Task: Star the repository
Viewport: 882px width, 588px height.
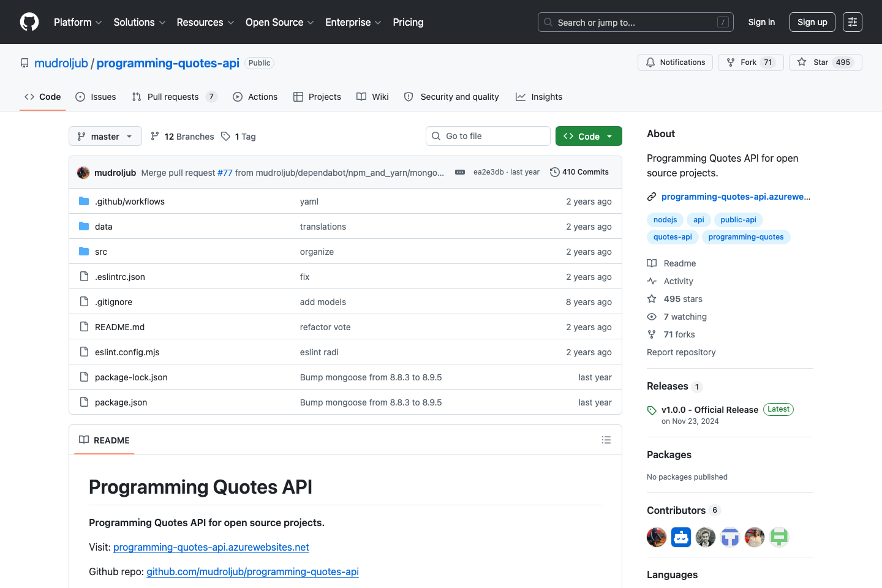Action: point(825,62)
